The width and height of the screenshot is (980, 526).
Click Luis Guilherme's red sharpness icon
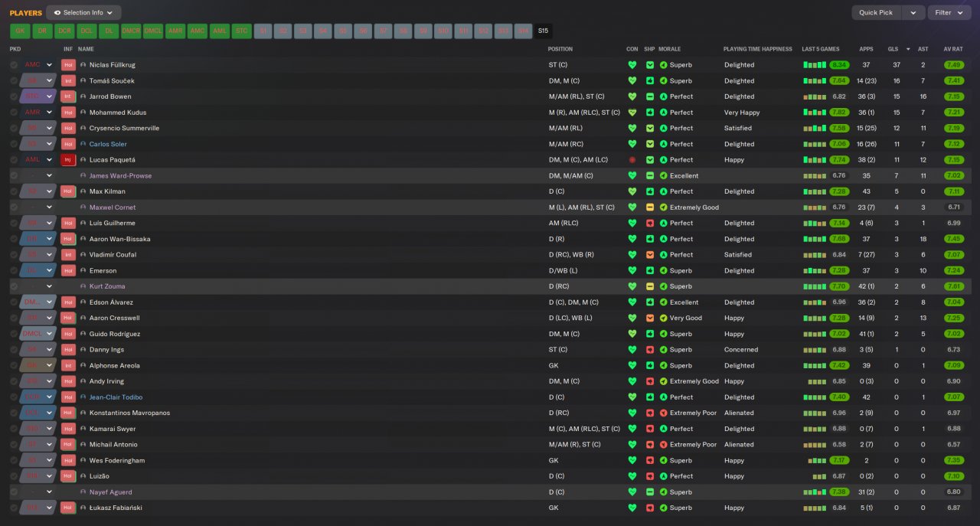(x=650, y=223)
